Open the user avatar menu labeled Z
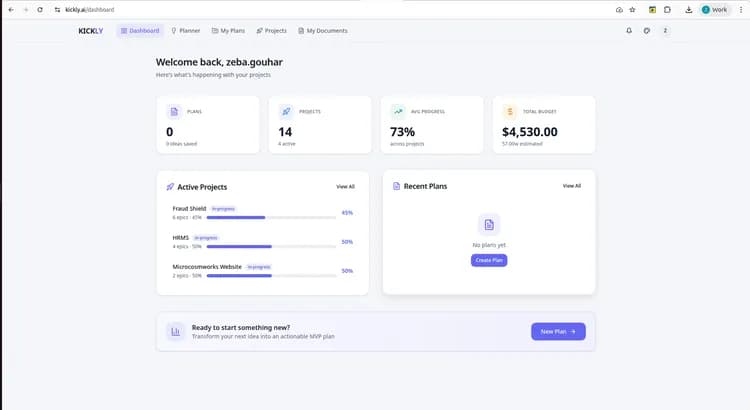Image resolution: width=750 pixels, height=410 pixels. click(665, 31)
